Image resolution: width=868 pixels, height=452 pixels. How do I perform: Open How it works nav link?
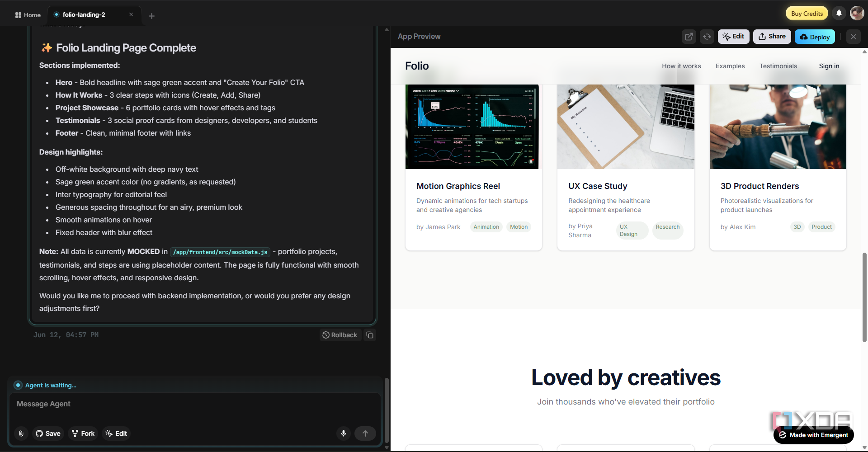pyautogui.click(x=681, y=66)
